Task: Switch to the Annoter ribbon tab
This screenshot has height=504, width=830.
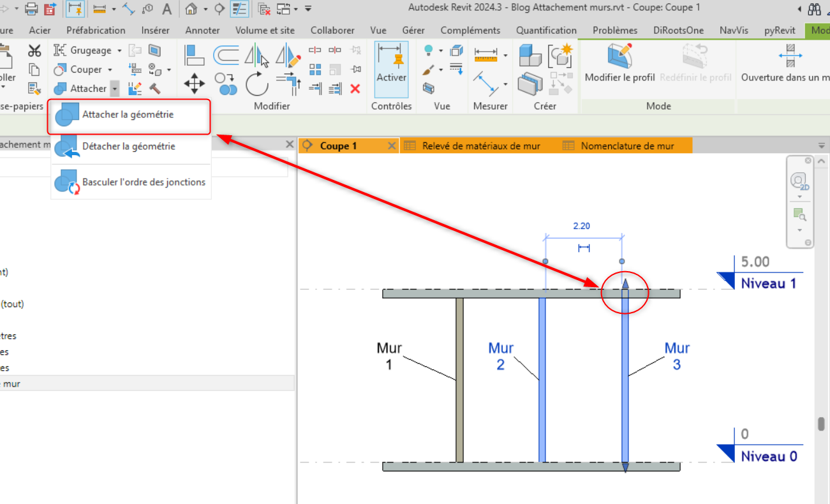Action: tap(202, 30)
